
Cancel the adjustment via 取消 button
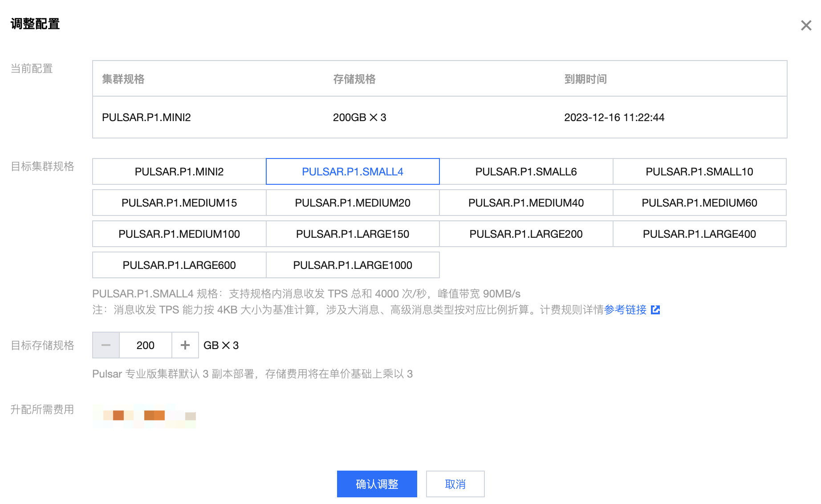(455, 484)
